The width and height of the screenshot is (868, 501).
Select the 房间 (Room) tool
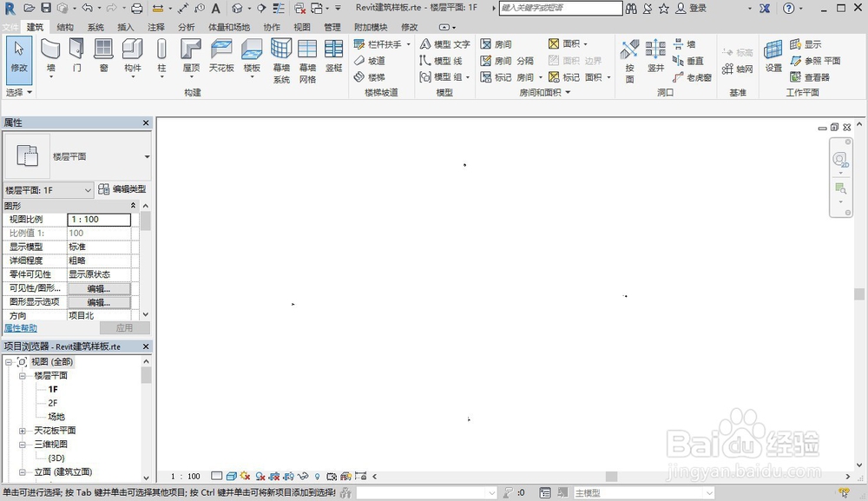coord(496,43)
